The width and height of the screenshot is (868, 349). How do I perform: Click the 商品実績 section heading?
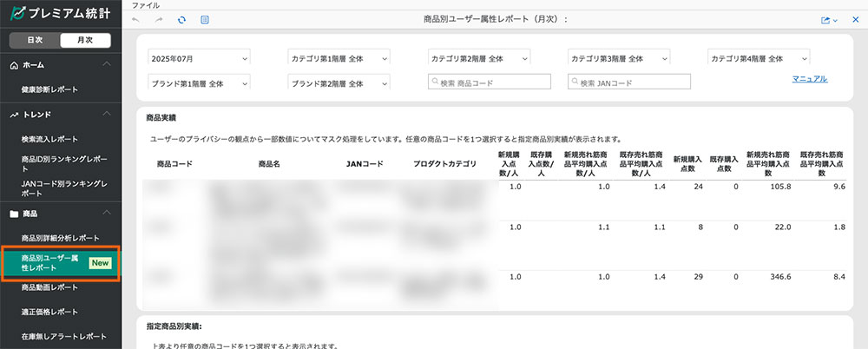pos(161,118)
